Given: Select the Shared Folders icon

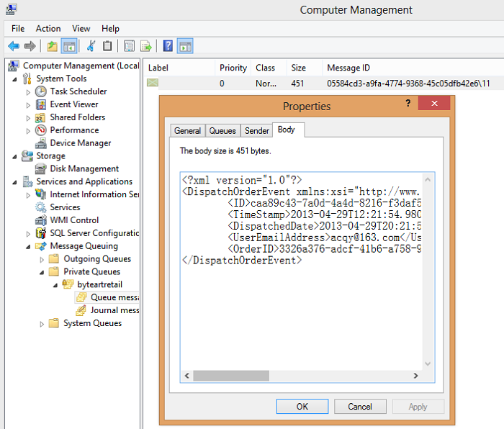Looking at the screenshot, I should [40, 117].
